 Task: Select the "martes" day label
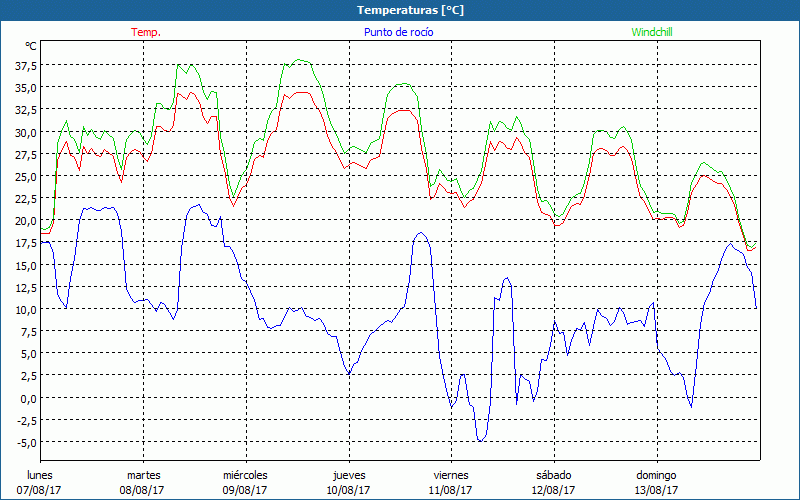coord(143,474)
